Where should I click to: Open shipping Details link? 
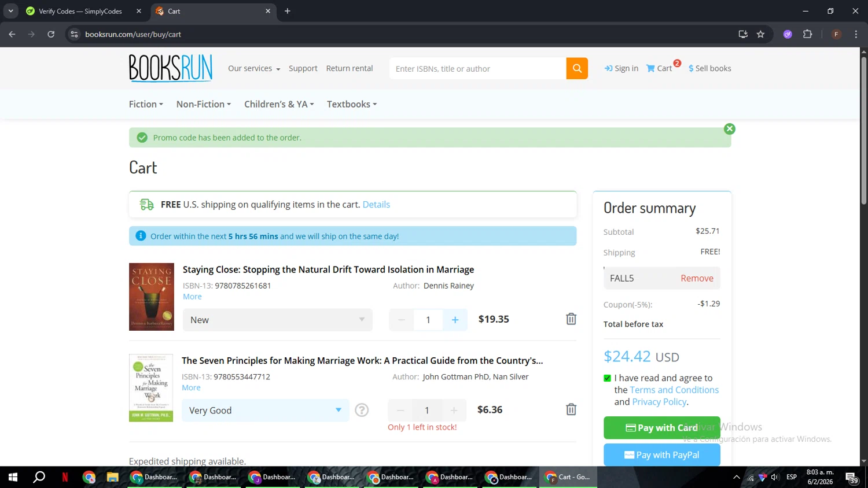point(376,205)
